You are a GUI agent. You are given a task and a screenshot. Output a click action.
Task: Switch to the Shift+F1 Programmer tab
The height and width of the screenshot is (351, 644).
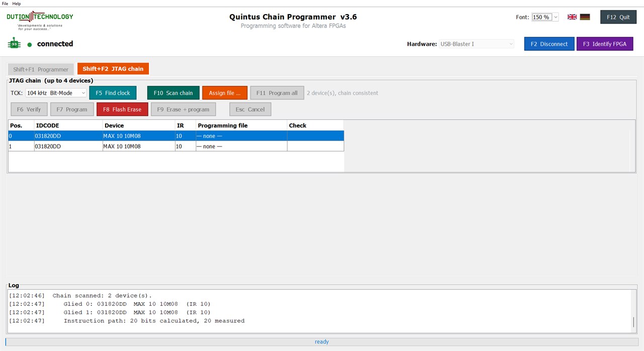[41, 69]
